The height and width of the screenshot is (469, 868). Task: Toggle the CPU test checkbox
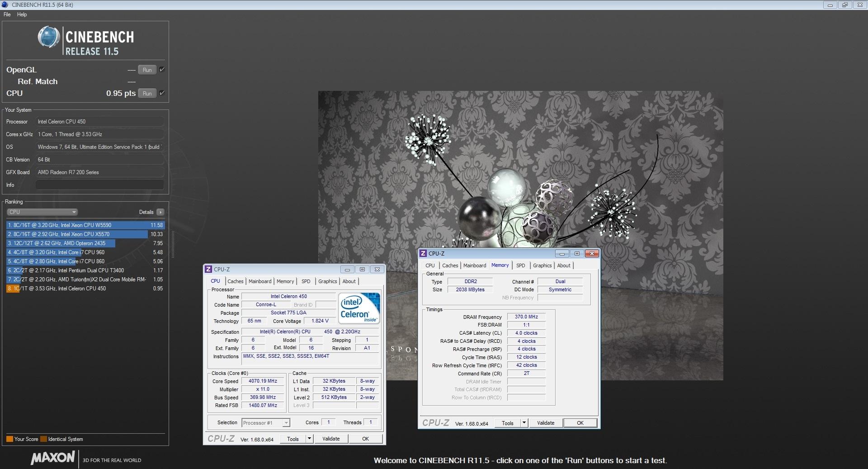pos(162,93)
